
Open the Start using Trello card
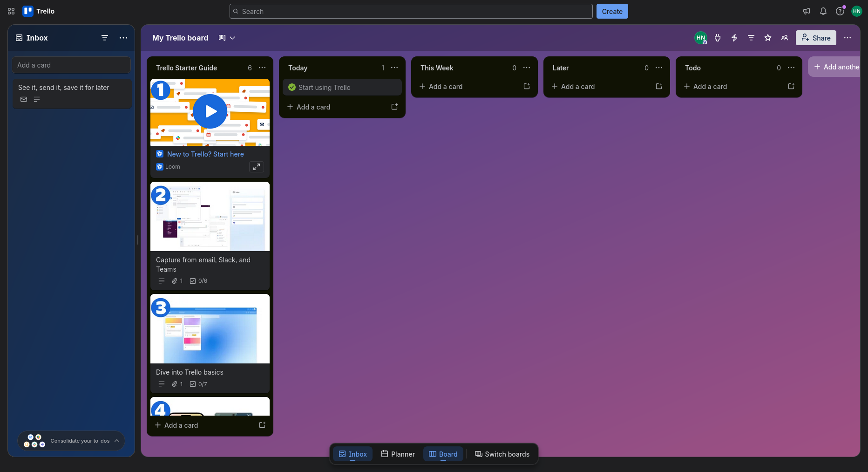click(x=342, y=87)
